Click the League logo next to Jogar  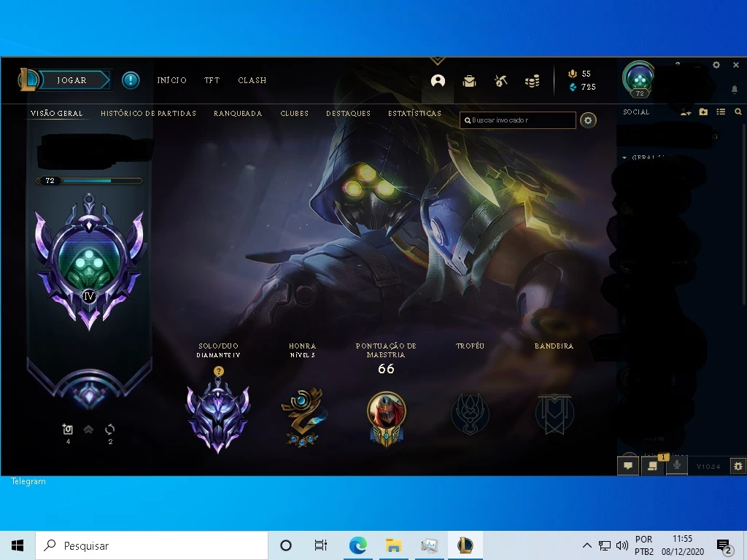pyautogui.click(x=28, y=79)
